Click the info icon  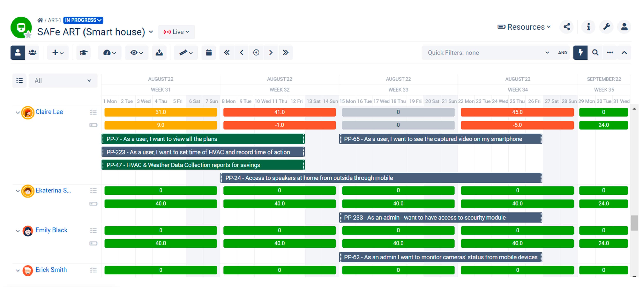click(588, 27)
